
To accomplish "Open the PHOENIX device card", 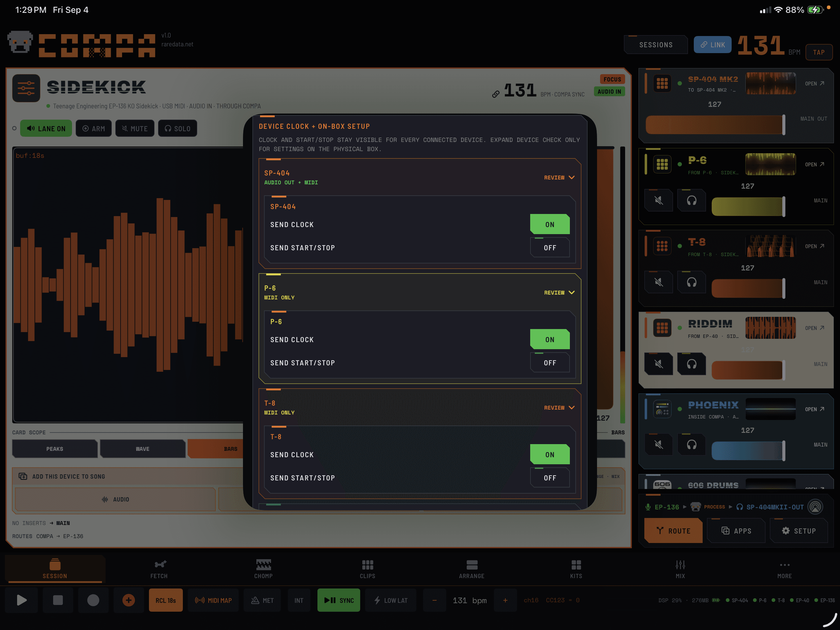I will 814,409.
